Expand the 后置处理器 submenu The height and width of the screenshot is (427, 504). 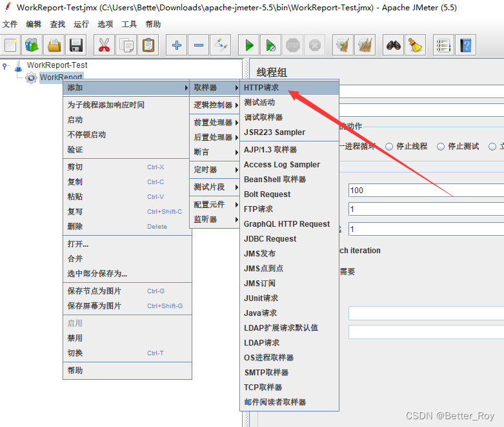tap(215, 137)
